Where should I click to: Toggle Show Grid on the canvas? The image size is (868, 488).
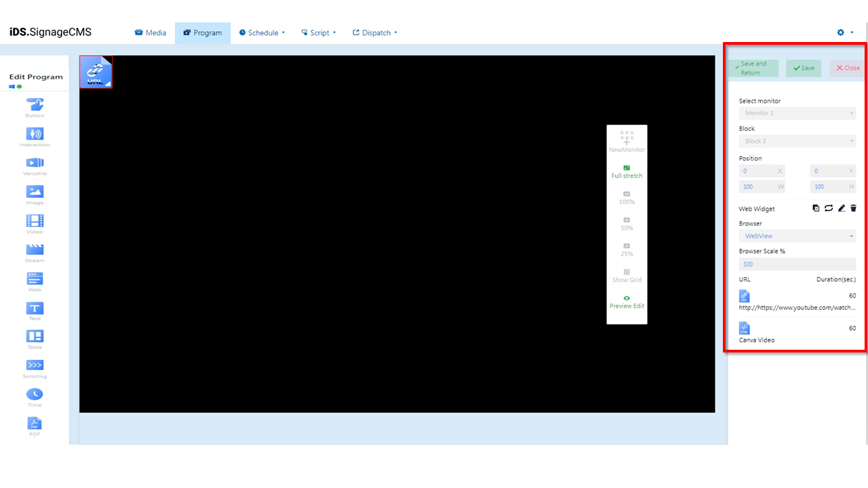tap(627, 274)
